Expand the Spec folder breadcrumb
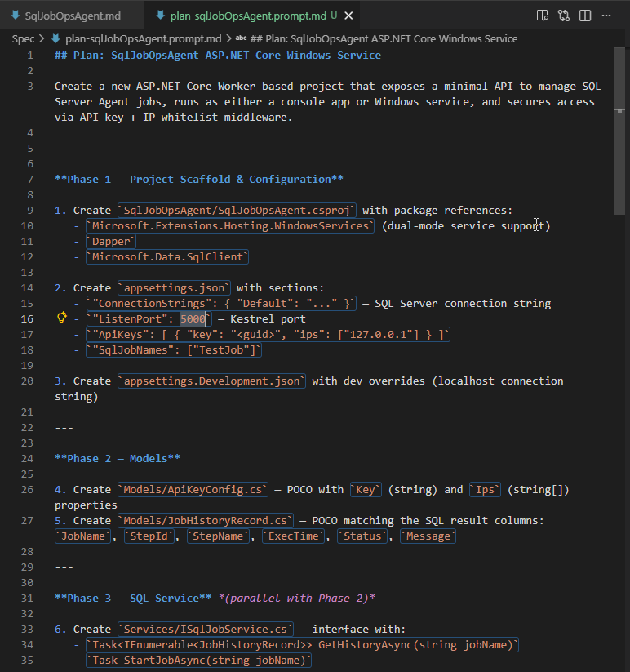Viewport: 630px width, 672px height. 23,38
